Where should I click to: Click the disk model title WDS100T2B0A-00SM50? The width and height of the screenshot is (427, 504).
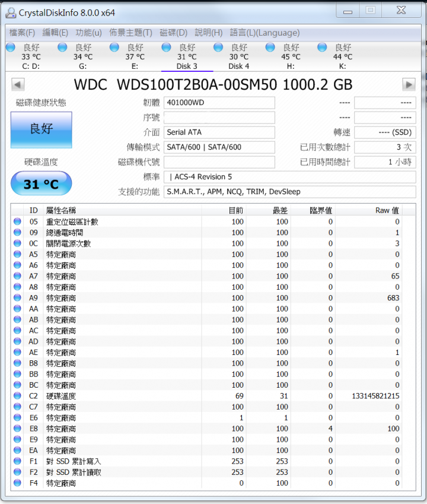click(x=196, y=85)
